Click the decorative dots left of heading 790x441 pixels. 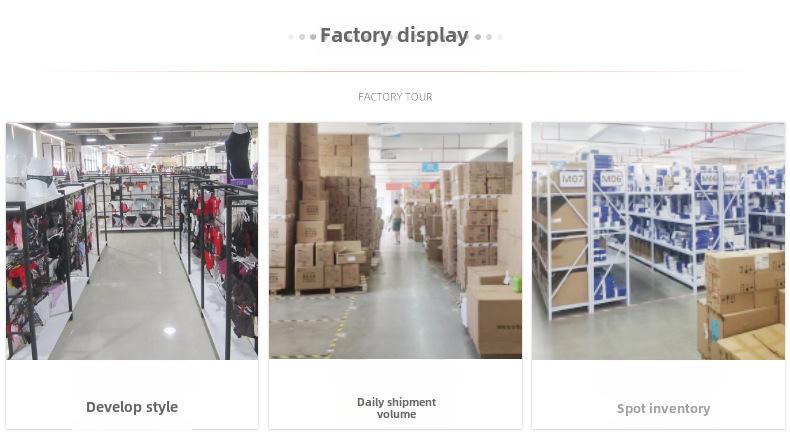(302, 37)
